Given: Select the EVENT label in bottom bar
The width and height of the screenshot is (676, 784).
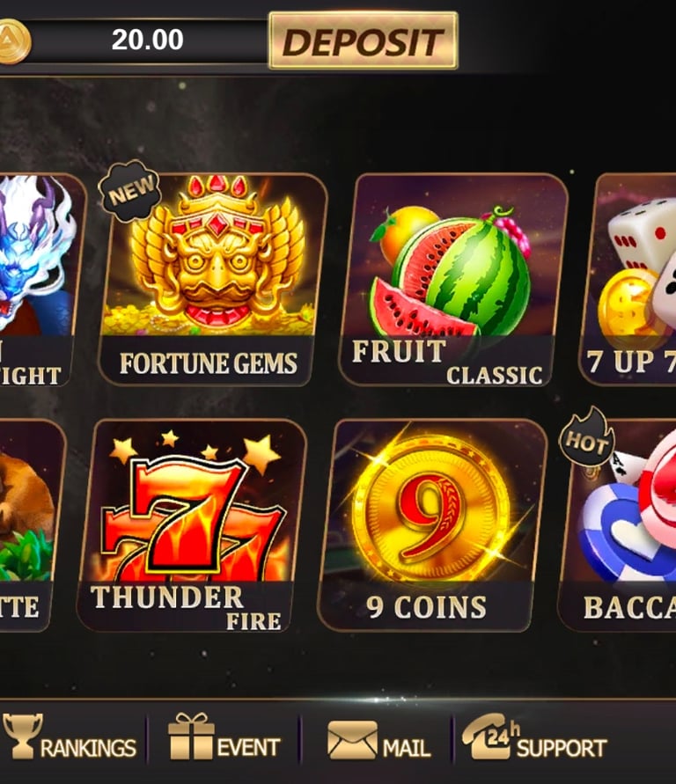Looking at the screenshot, I should click(248, 749).
